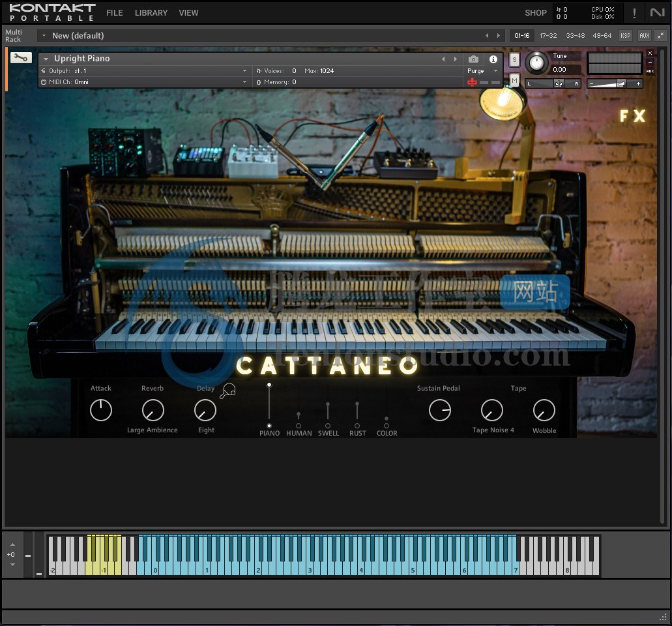The width and height of the screenshot is (672, 626).
Task: Click the resize grip at the window corner
Action: [663, 618]
